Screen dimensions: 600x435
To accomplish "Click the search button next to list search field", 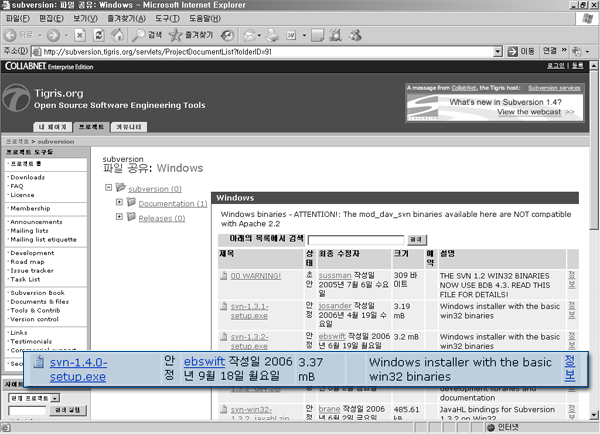I will pyautogui.click(x=417, y=239).
